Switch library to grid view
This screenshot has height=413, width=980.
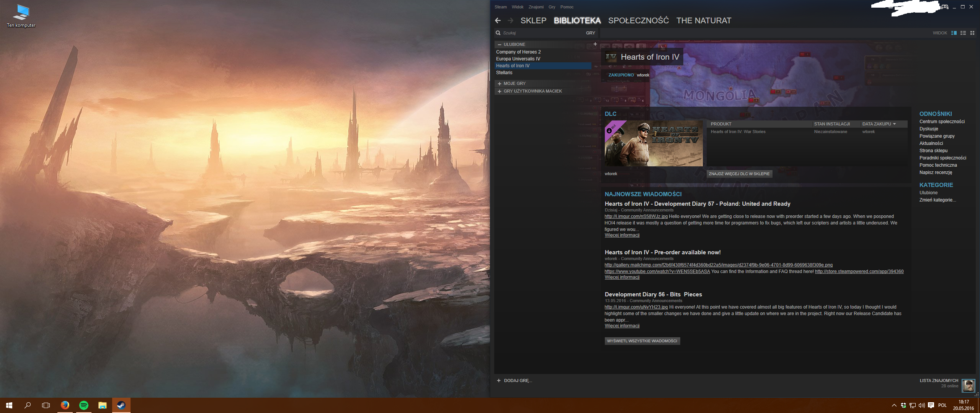[972, 33]
